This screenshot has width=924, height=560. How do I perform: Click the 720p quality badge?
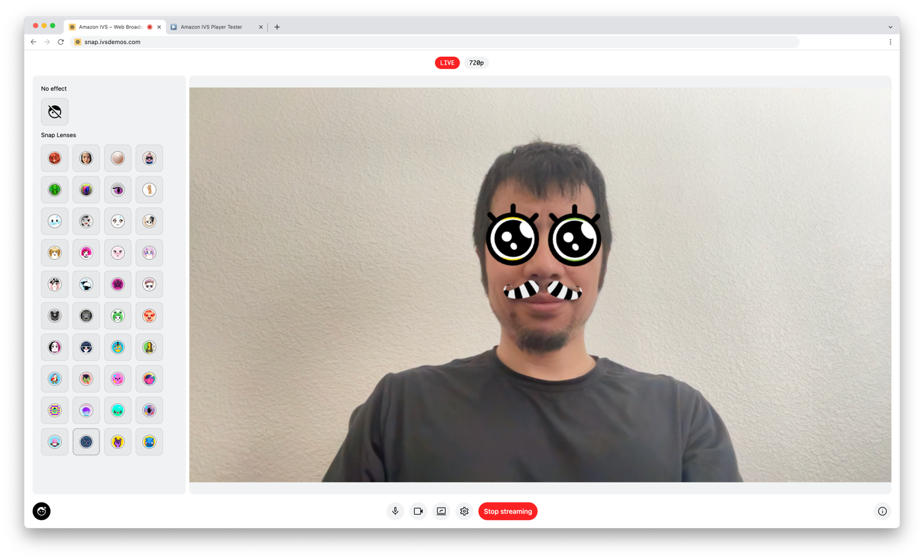pos(476,63)
